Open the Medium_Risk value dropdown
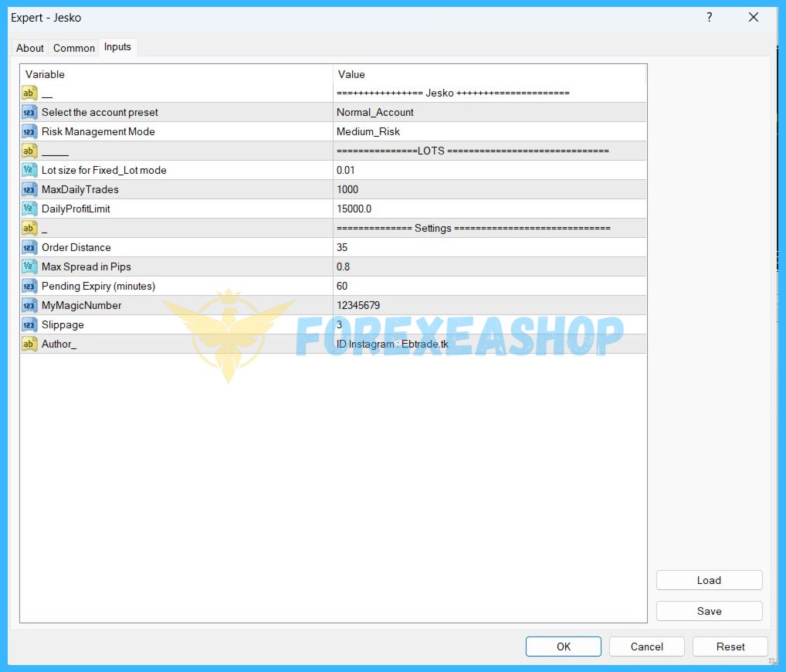The width and height of the screenshot is (786, 672). [490, 131]
